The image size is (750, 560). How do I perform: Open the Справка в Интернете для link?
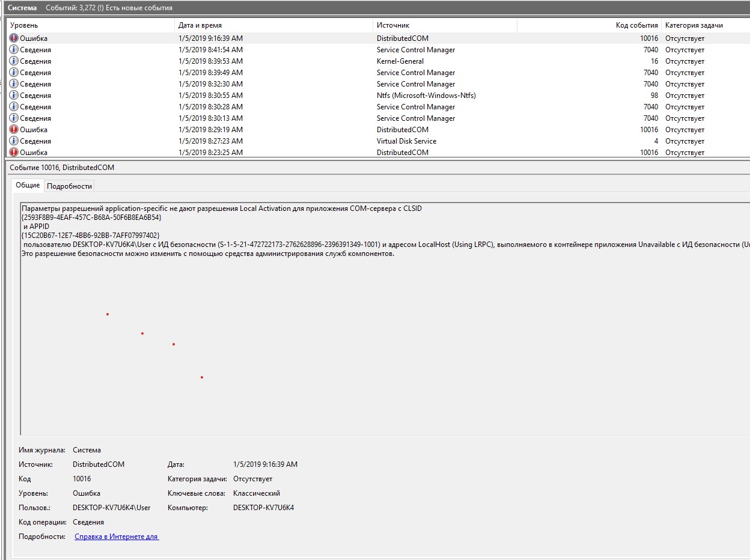(117, 537)
